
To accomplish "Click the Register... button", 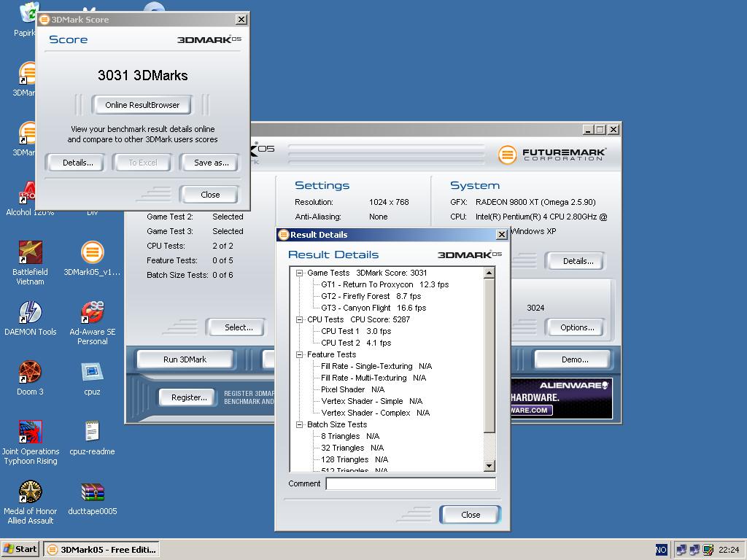I will 189,397.
